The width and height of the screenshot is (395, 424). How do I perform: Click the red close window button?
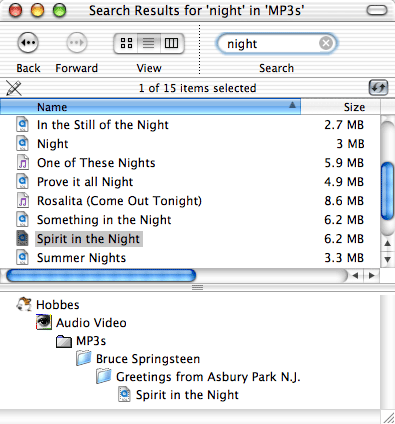pyautogui.click(x=15, y=10)
